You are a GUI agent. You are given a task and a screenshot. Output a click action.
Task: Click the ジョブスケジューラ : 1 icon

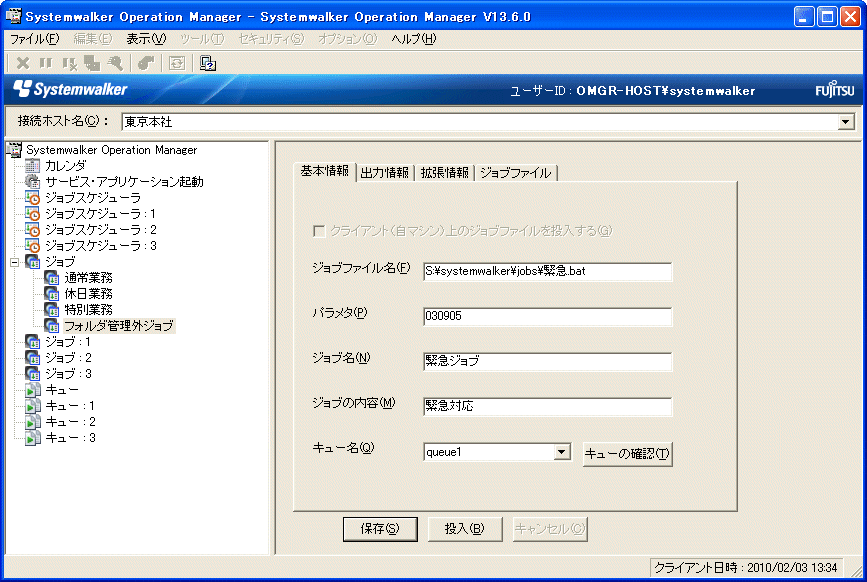pyautogui.click(x=33, y=213)
